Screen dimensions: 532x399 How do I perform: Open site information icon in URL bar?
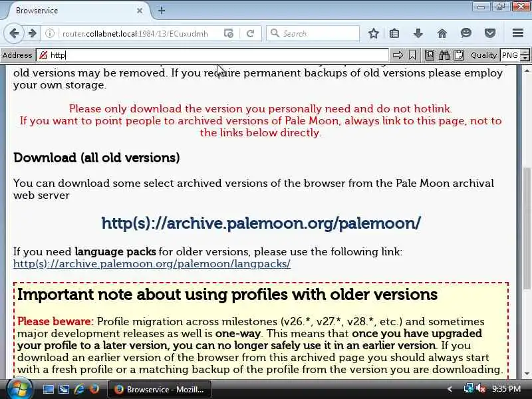pyautogui.click(x=50, y=33)
